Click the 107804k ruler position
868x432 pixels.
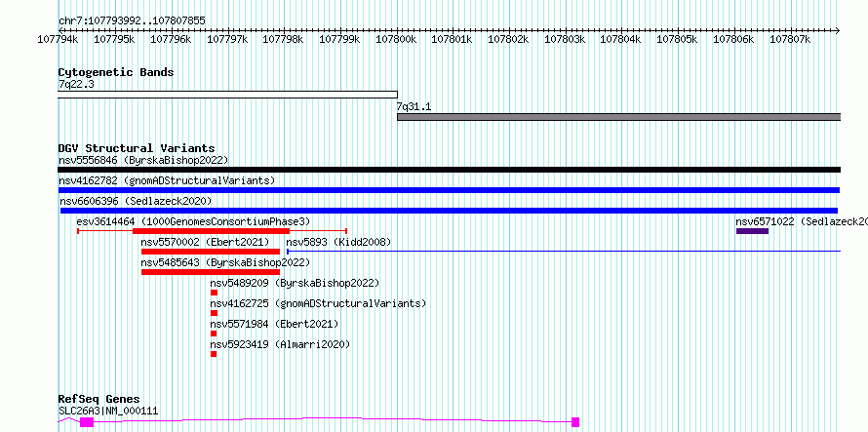point(621,39)
